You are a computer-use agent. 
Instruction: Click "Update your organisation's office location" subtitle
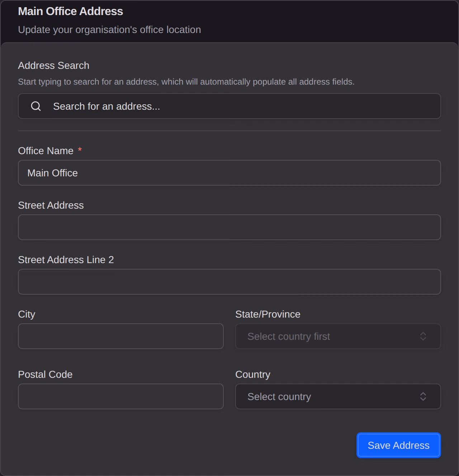(109, 30)
